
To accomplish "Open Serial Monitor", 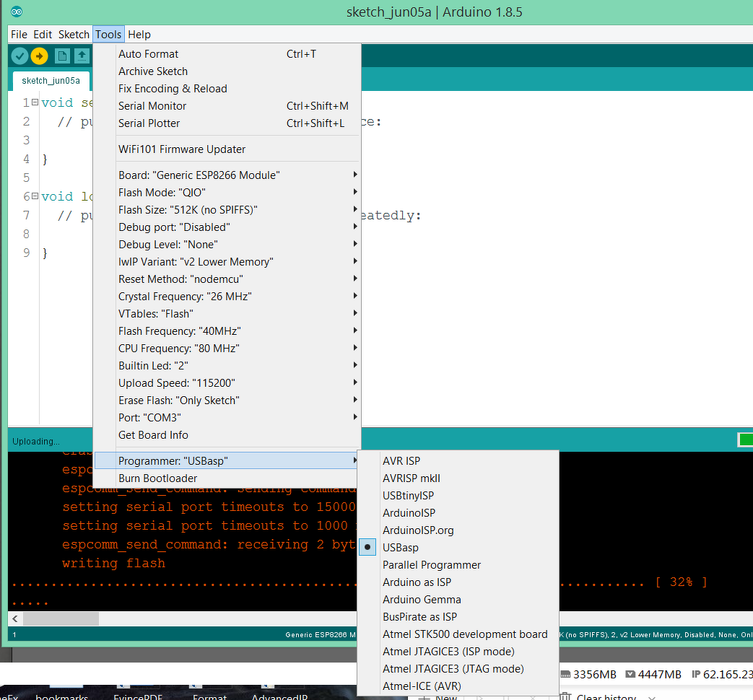I will click(x=227, y=106).
